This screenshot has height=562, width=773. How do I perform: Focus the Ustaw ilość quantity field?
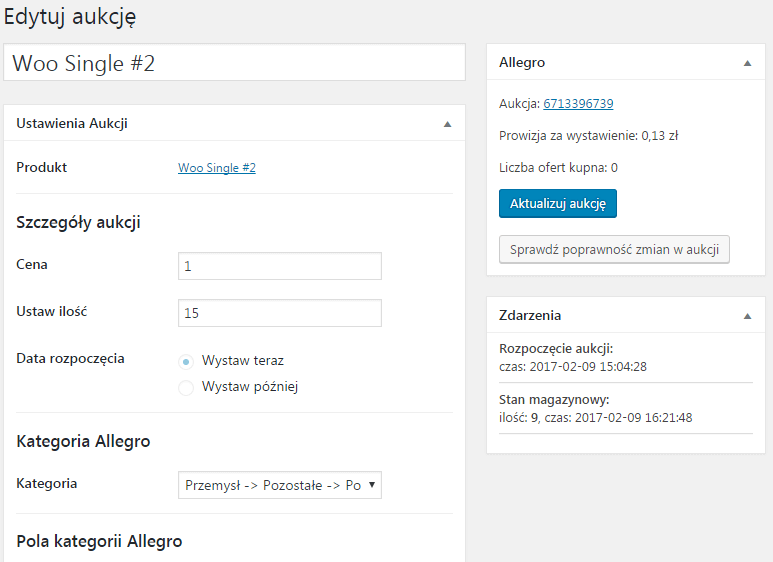click(x=280, y=313)
